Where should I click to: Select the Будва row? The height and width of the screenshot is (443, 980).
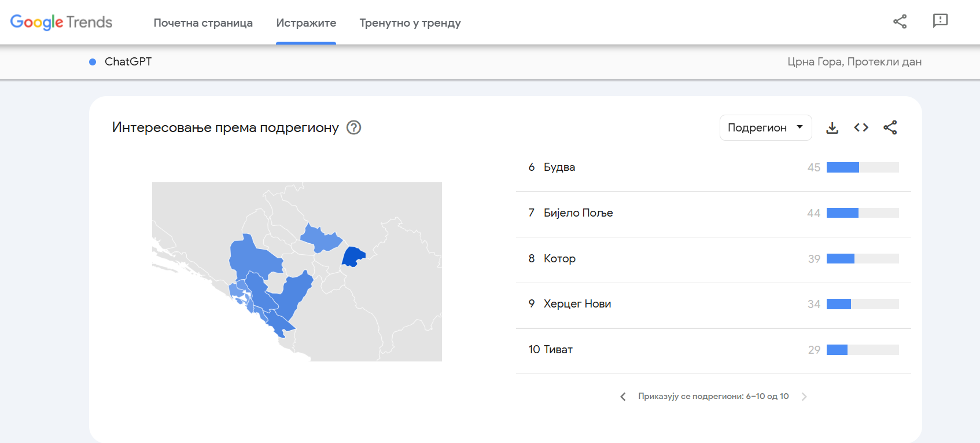[713, 168]
